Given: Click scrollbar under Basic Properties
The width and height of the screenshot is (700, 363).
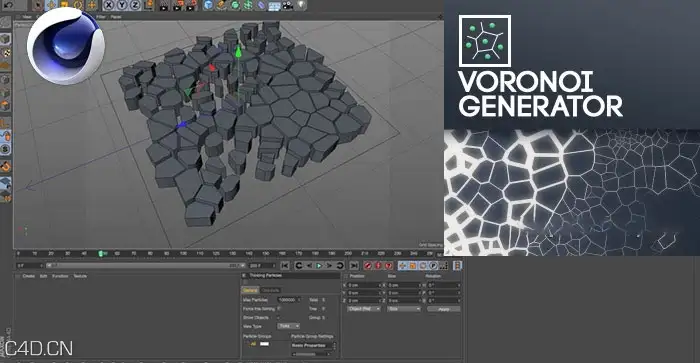Looking at the screenshot, I should coord(310,354).
